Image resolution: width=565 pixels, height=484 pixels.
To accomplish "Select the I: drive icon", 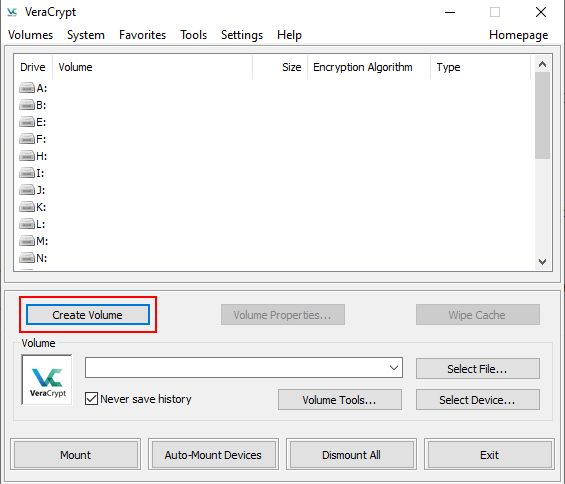I will [x=27, y=173].
